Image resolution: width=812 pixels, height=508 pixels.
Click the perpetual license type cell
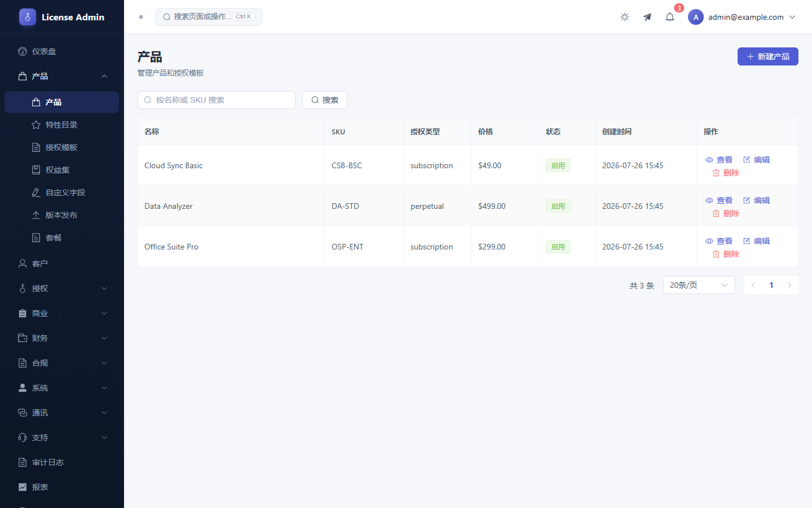[x=437, y=206]
